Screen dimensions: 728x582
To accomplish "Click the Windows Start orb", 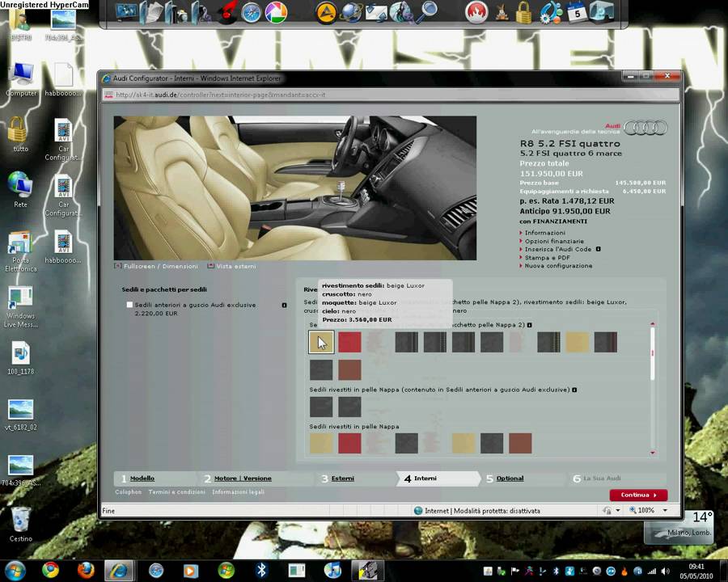I will pyautogui.click(x=15, y=571).
